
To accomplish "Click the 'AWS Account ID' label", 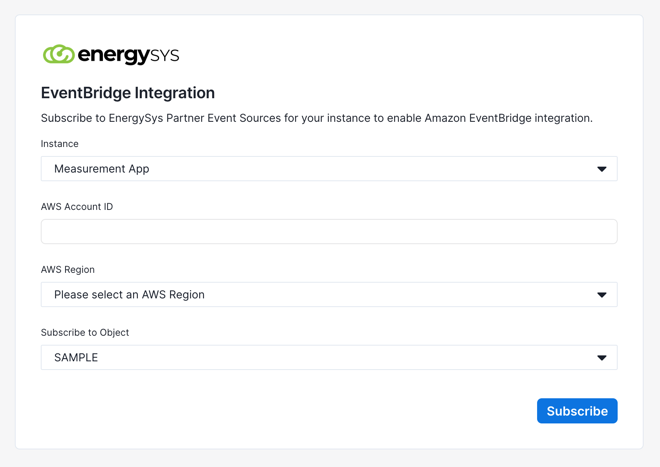I will [x=77, y=207].
